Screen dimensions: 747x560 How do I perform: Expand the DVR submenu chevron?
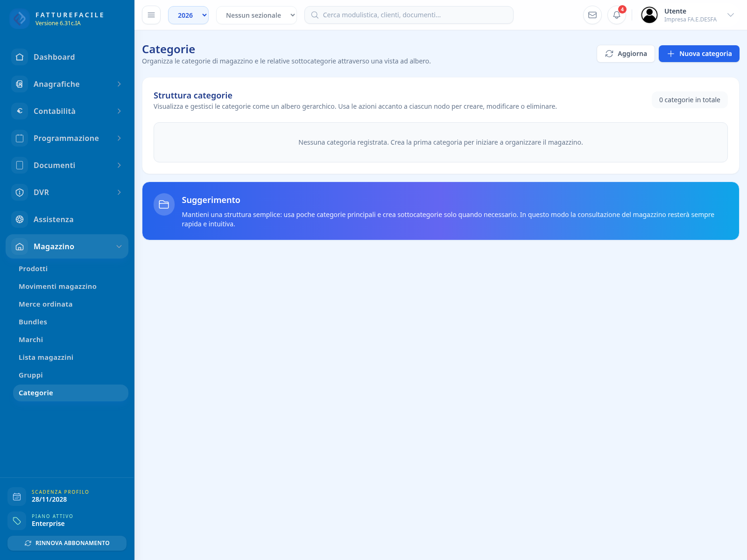119,192
